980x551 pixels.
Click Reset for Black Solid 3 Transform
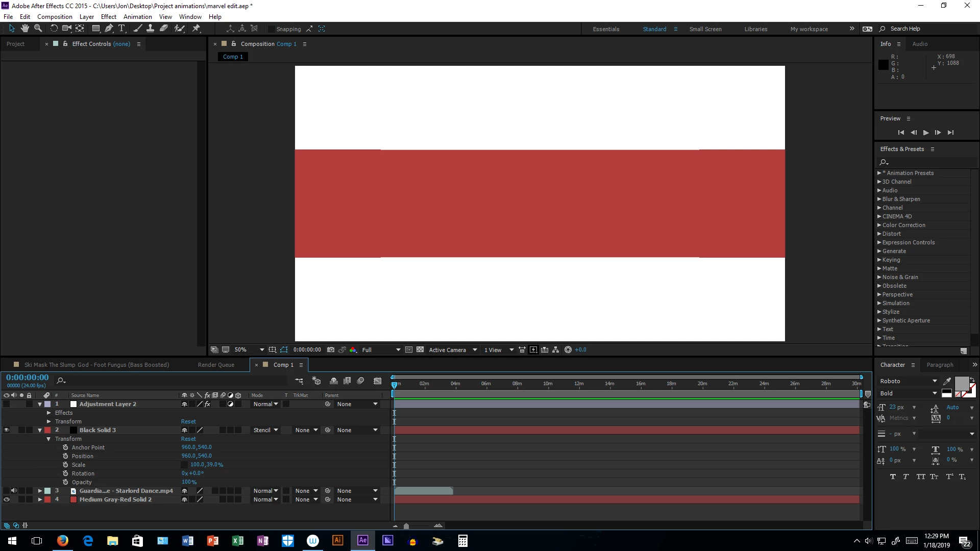click(188, 439)
